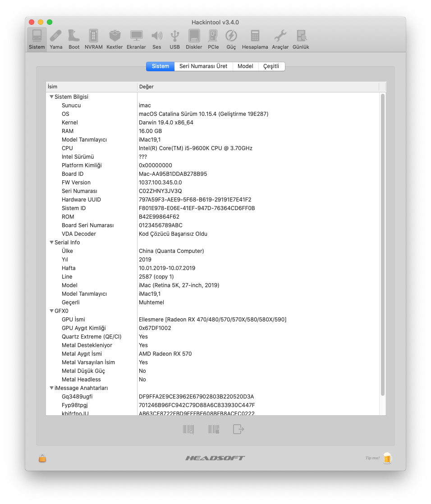Open the Ekranlar display icon
Viewport: 431px width, 504px height.
click(x=136, y=39)
